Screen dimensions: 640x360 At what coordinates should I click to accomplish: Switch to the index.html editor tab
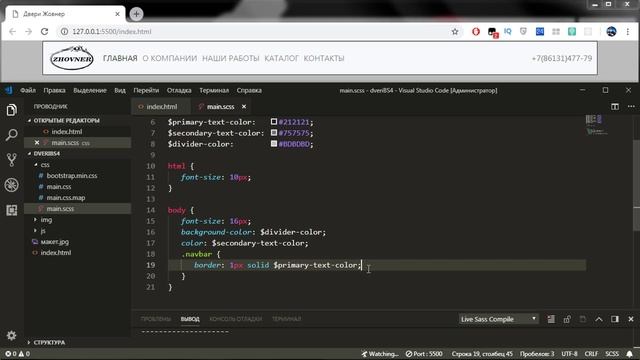tap(161, 107)
